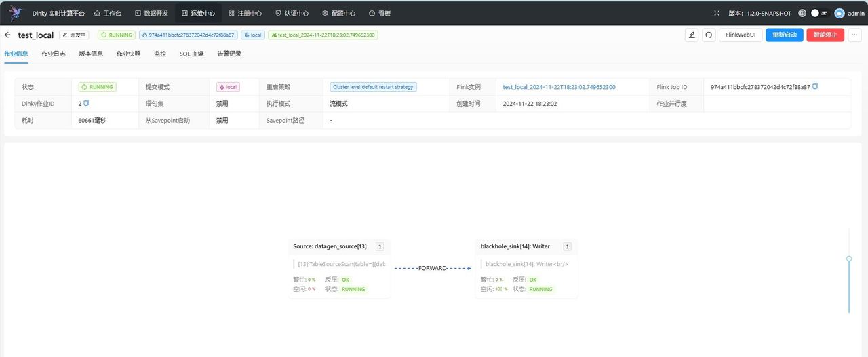Open the more options ellipsis button
Viewport: 868px width, 357px height.
coord(854,35)
